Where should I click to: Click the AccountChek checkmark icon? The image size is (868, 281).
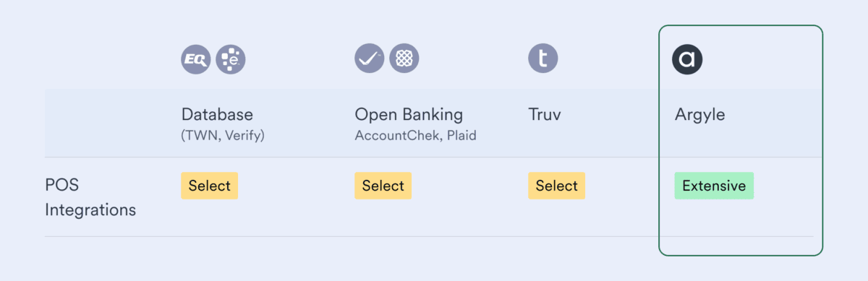(x=369, y=58)
